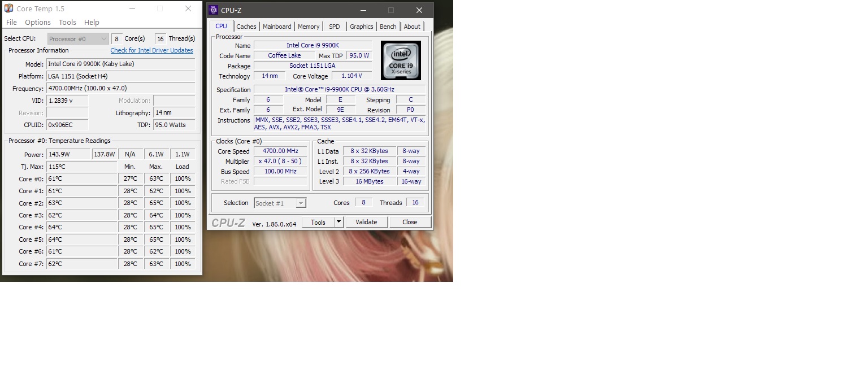Click the Core #4 current temperature 64°C
Viewport: 868px width, 366px height.
point(81,227)
